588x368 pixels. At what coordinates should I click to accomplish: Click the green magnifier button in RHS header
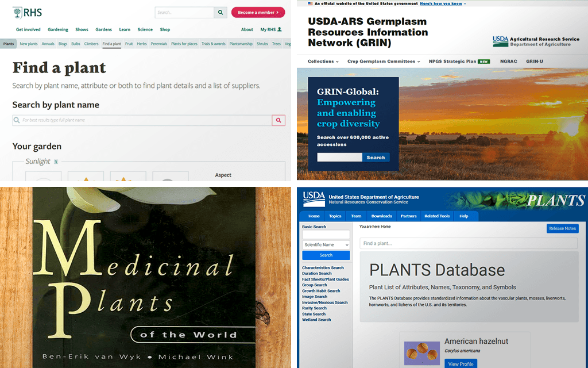(x=220, y=13)
